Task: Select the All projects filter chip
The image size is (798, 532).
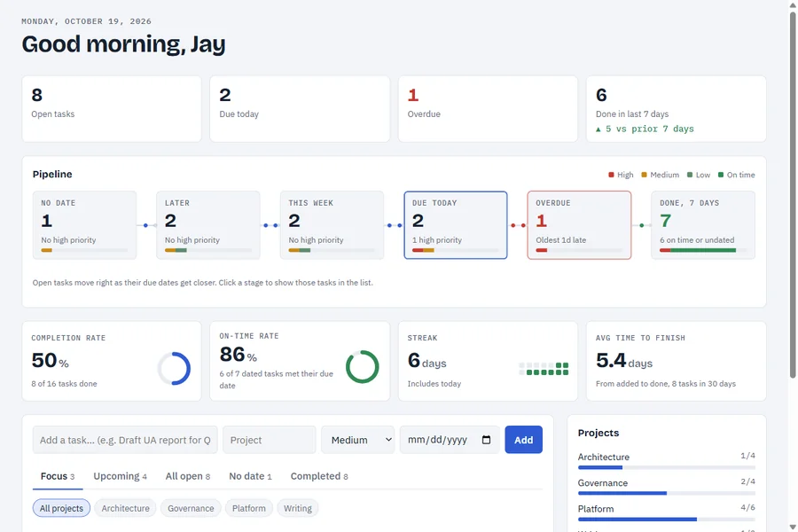Action: 61,508
